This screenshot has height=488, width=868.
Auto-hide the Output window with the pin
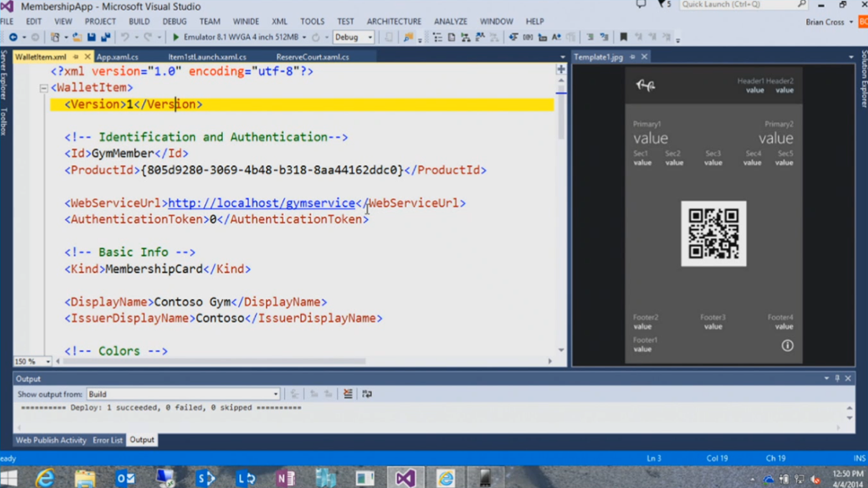(837, 379)
